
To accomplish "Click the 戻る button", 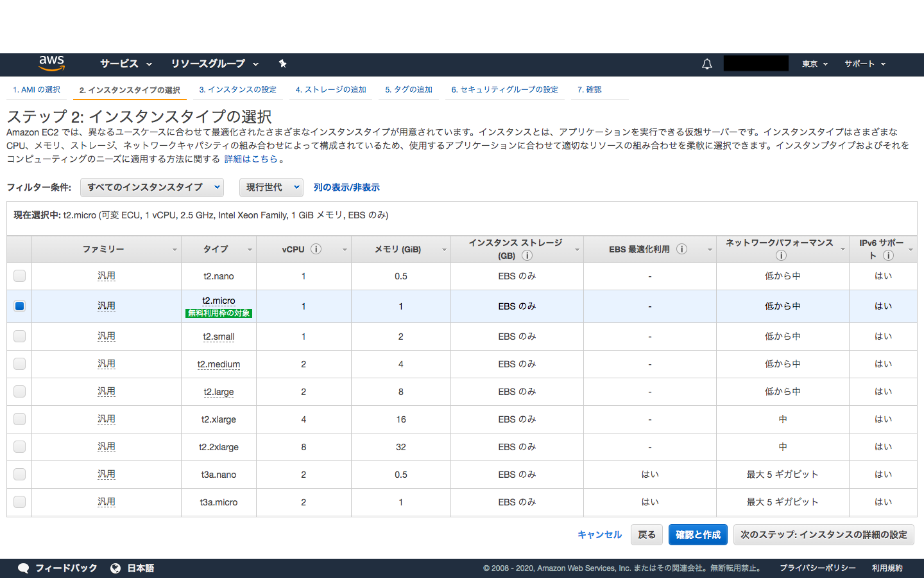I will [x=647, y=534].
